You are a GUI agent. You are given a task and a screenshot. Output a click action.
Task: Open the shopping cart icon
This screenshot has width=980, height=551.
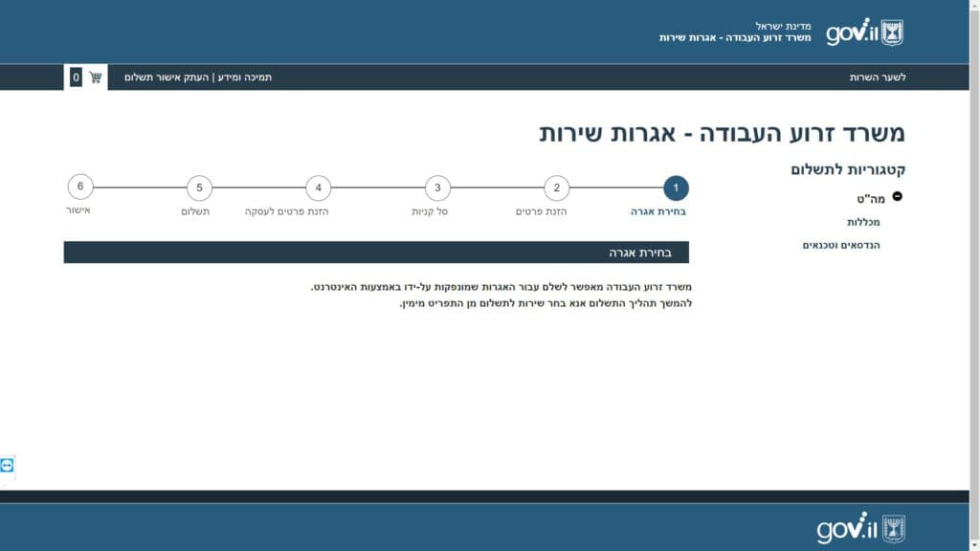pyautogui.click(x=96, y=77)
